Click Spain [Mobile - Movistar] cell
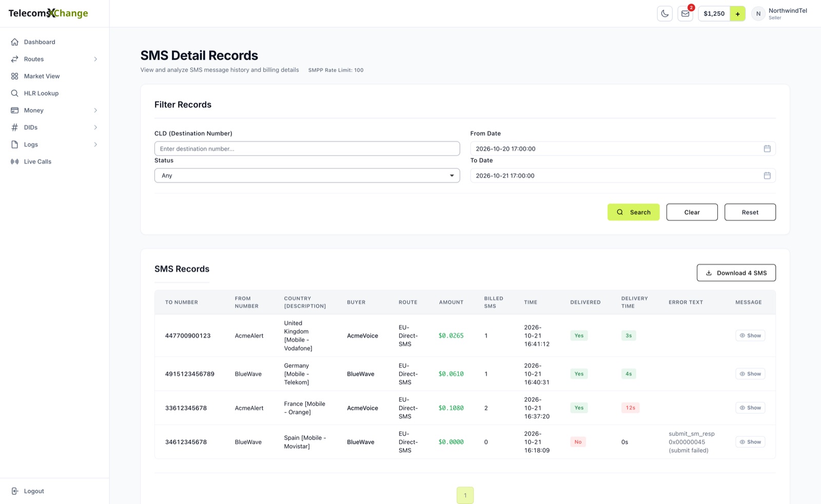The height and width of the screenshot is (504, 821). pos(305,442)
